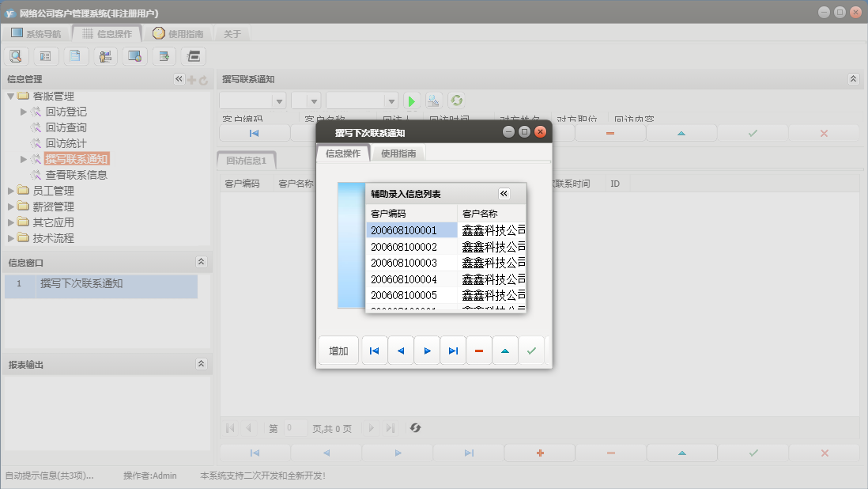Image resolution: width=868 pixels, height=489 pixels.
Task: Click the teal up-arrow edit icon in dialog
Action: click(x=505, y=351)
